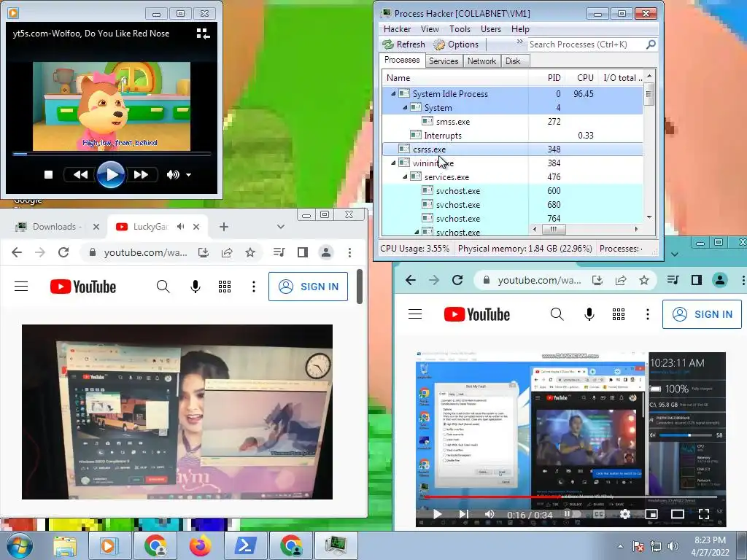The height and width of the screenshot is (560, 747).
Task: Select svchost.exe with PID 600
Action: pos(512,190)
